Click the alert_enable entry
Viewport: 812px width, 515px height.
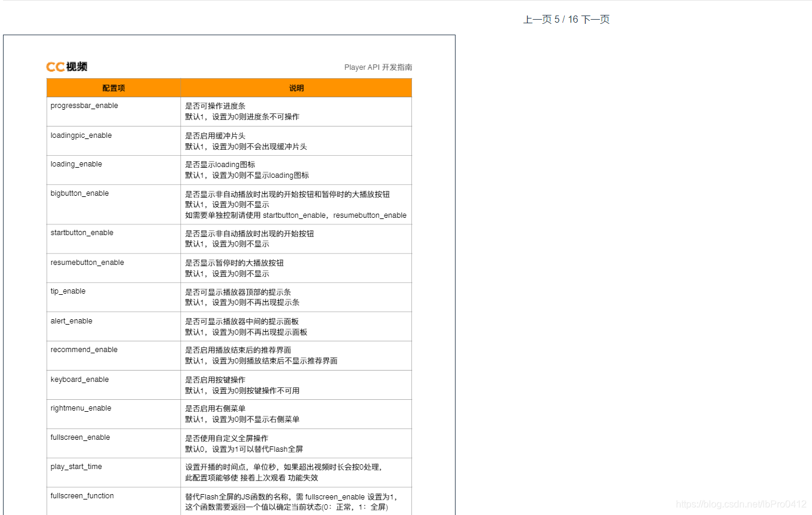[71, 321]
